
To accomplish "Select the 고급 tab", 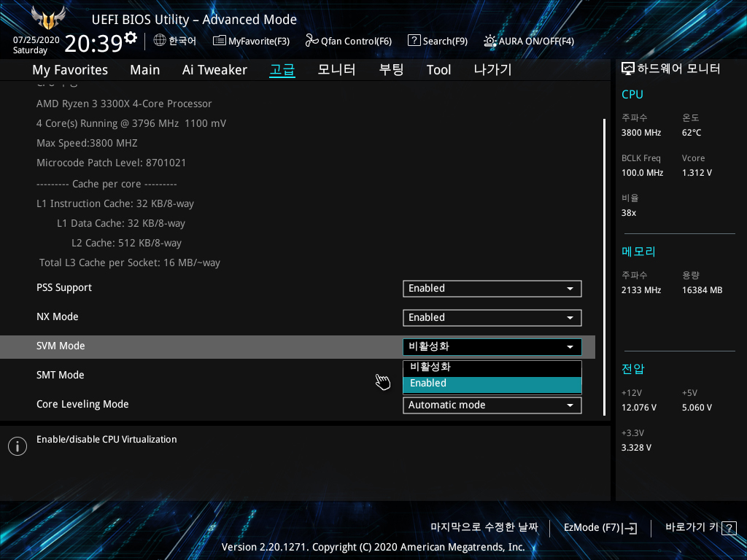I will point(282,70).
